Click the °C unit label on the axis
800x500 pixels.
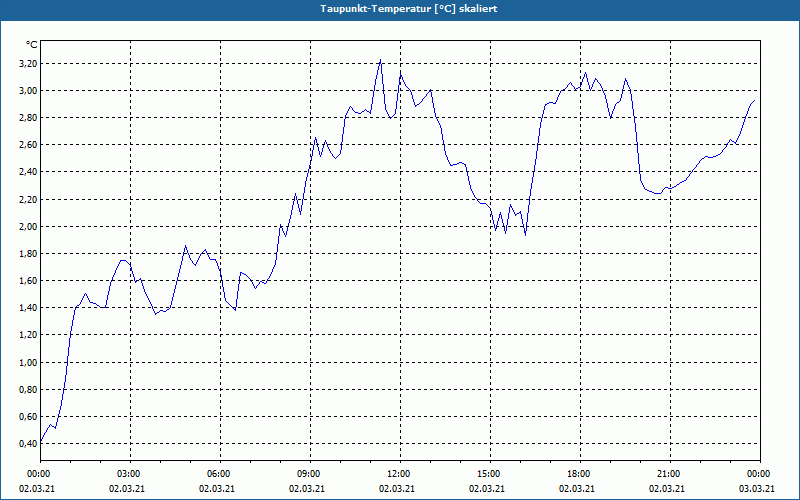[31, 45]
